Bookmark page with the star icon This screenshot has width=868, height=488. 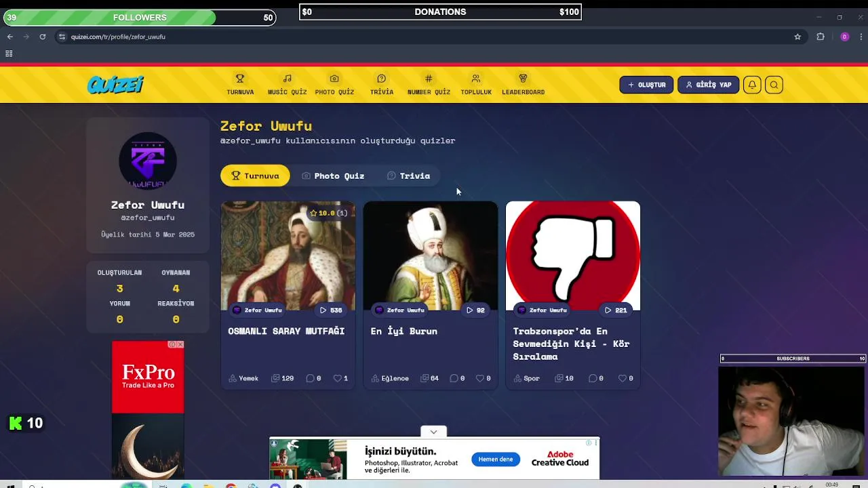point(797,37)
